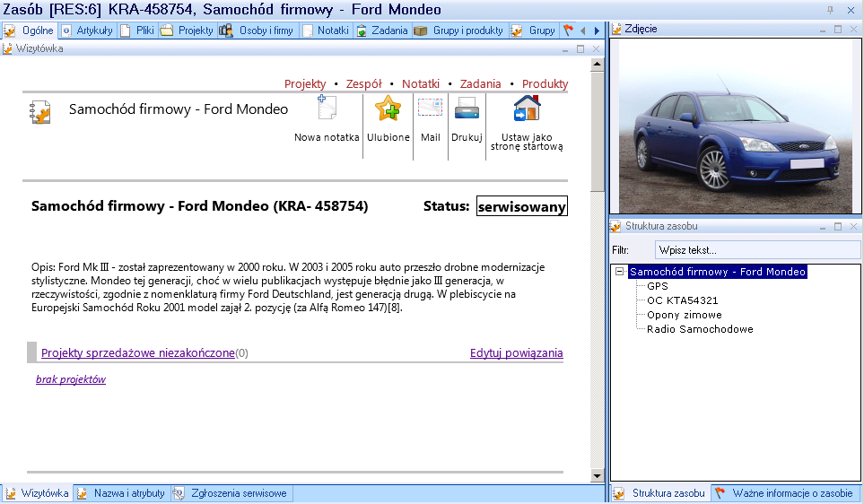Switch to bottom Wizytówka tab

[x=37, y=493]
